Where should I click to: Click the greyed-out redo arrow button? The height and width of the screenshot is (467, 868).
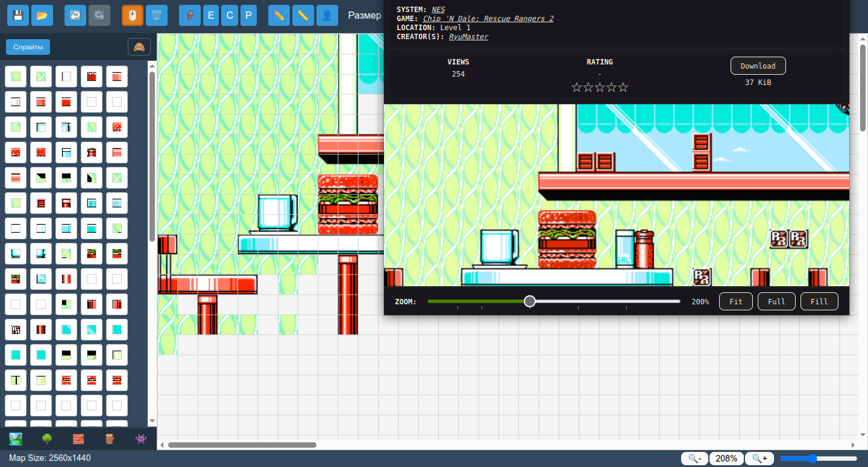click(x=99, y=15)
